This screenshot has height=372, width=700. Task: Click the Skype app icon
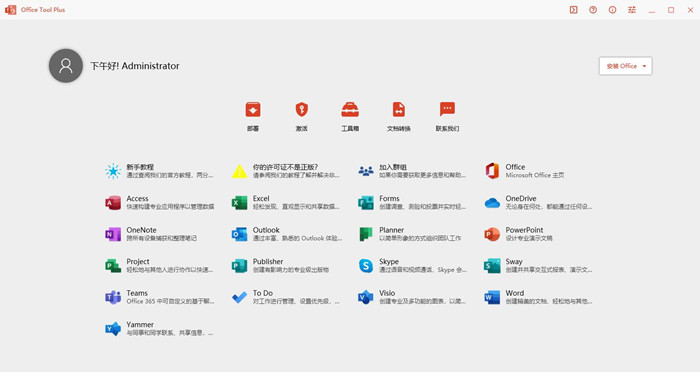(366, 266)
